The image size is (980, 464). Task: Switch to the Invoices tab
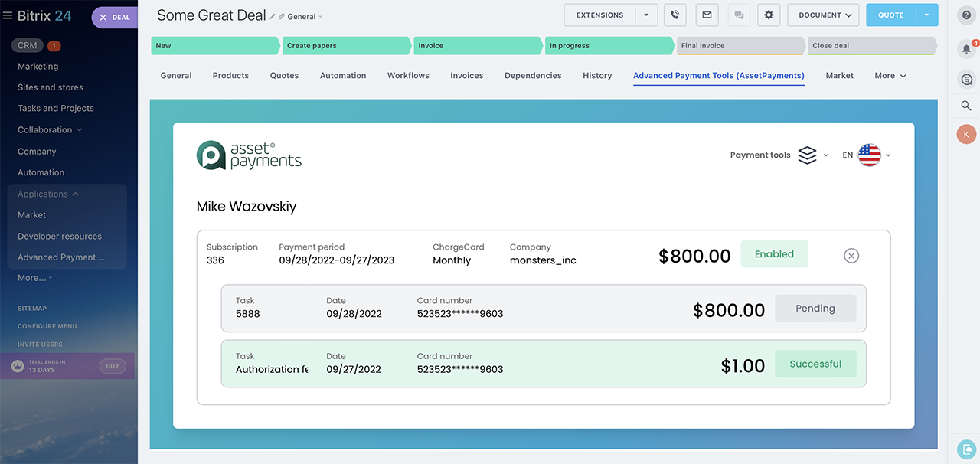pos(466,76)
